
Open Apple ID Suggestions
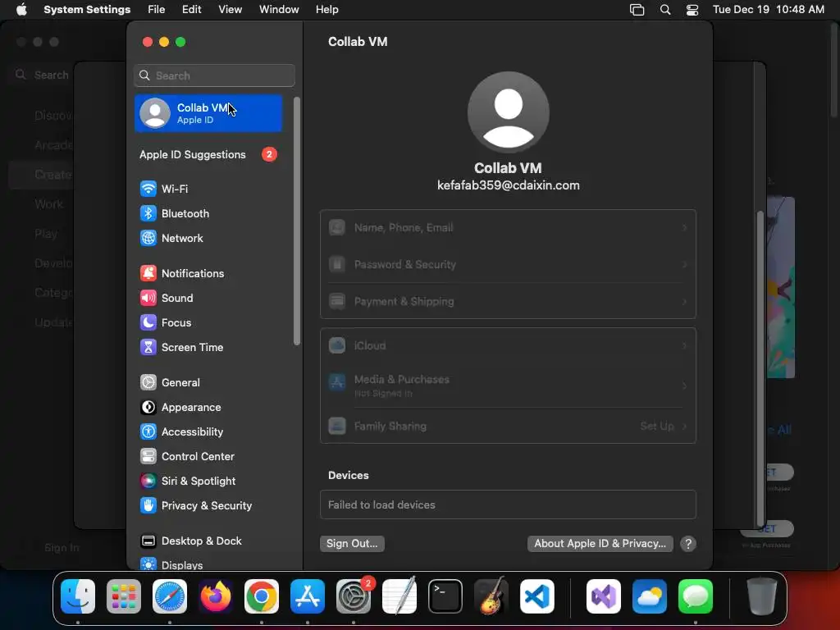[x=208, y=154]
